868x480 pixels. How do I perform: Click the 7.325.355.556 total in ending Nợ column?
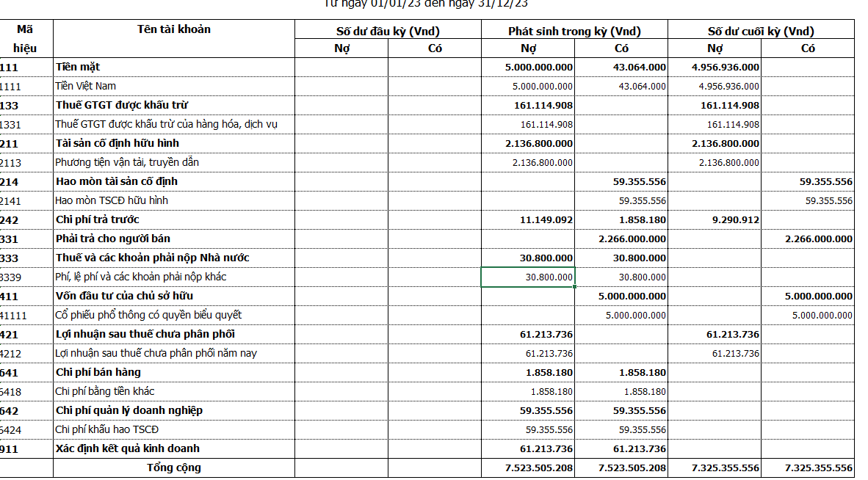point(715,468)
